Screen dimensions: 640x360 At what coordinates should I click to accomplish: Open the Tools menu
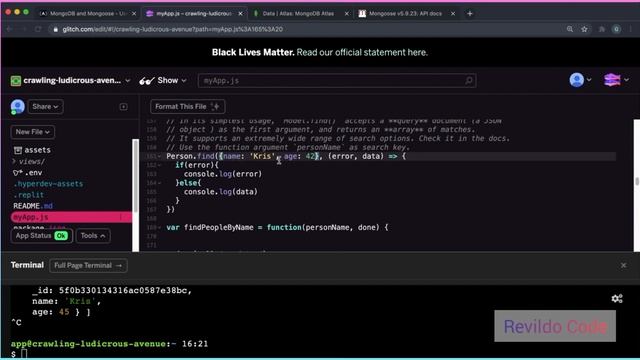click(93, 236)
